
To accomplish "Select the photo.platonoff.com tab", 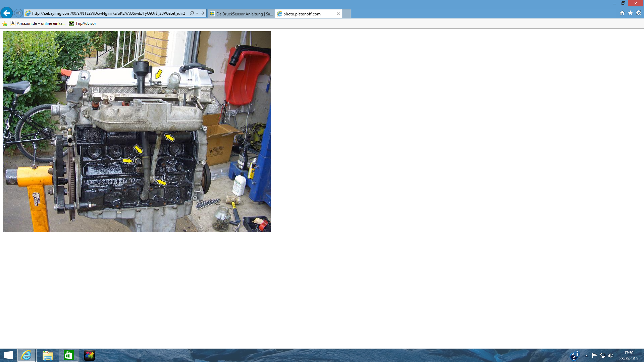I will coord(305,14).
